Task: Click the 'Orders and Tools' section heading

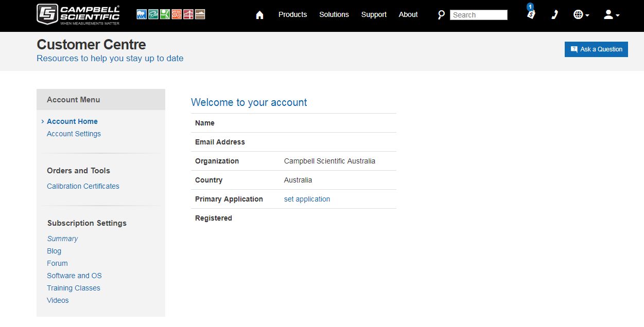Action: (78, 171)
